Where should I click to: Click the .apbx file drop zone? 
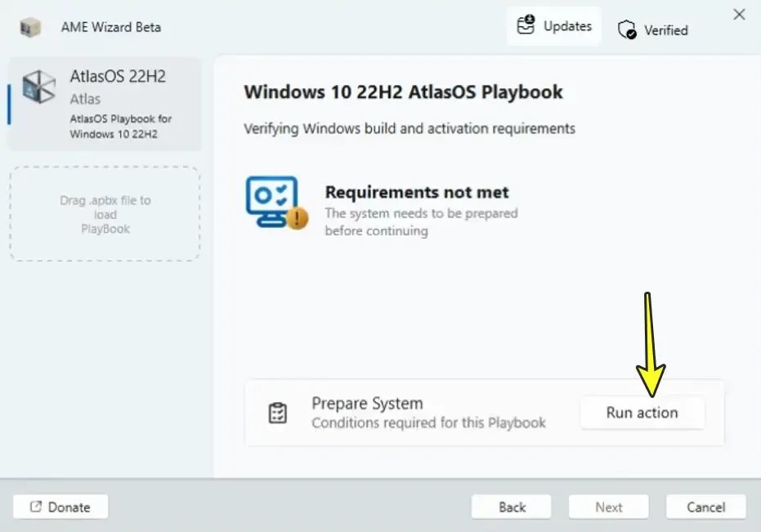tap(105, 214)
